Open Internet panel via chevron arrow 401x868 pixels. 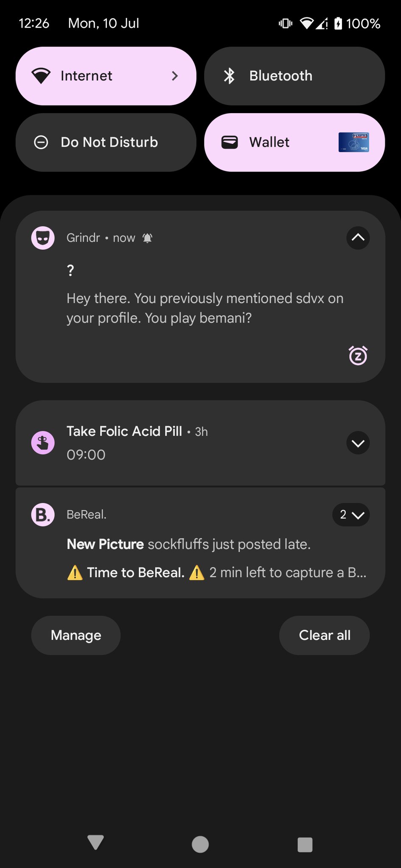point(174,76)
